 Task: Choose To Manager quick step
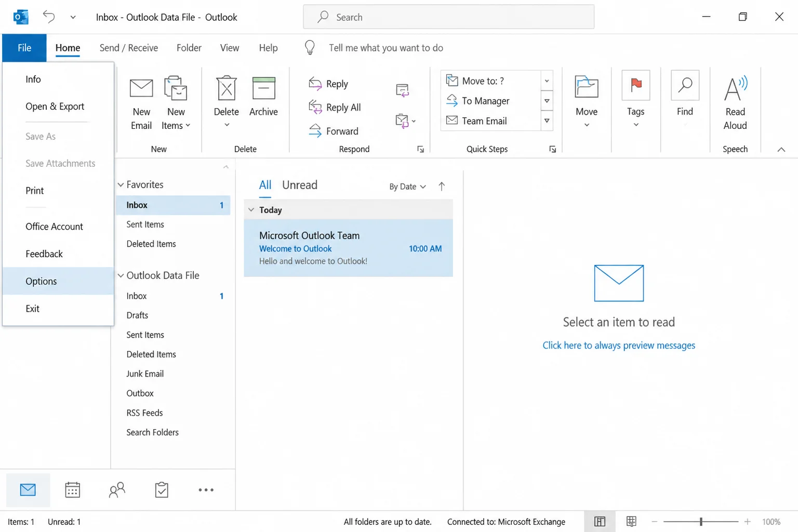490,101
